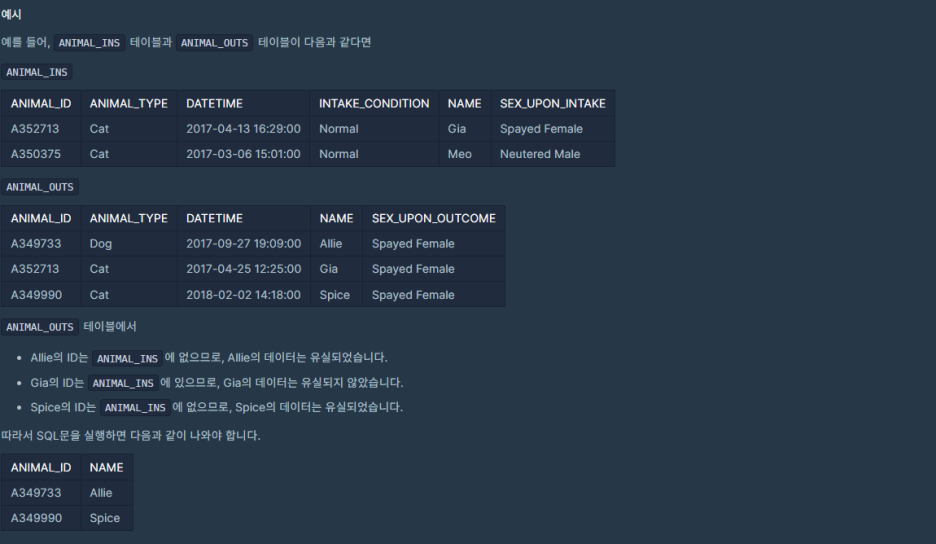This screenshot has height=544, width=936.
Task: Select the ANIMAL_OUTS label above the second table
Action: click(x=40, y=187)
